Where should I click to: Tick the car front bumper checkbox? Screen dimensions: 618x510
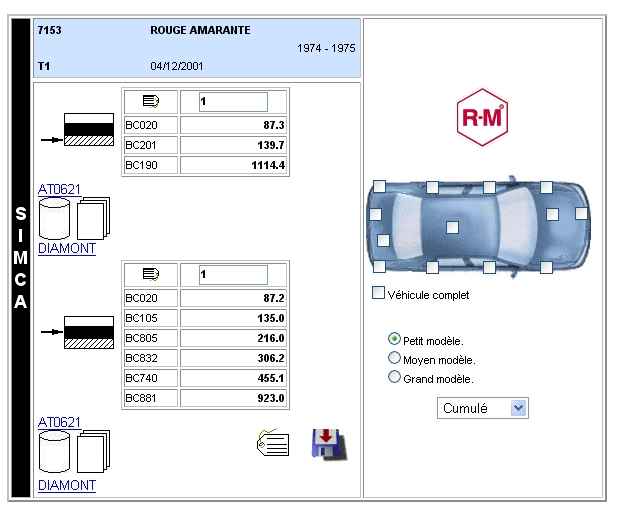pyautogui.click(x=581, y=214)
